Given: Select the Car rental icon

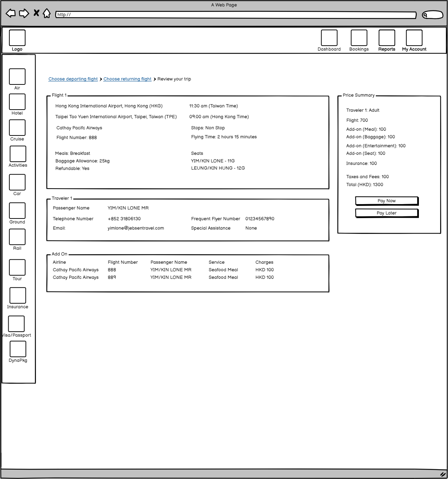Looking at the screenshot, I should pyautogui.click(x=17, y=182).
